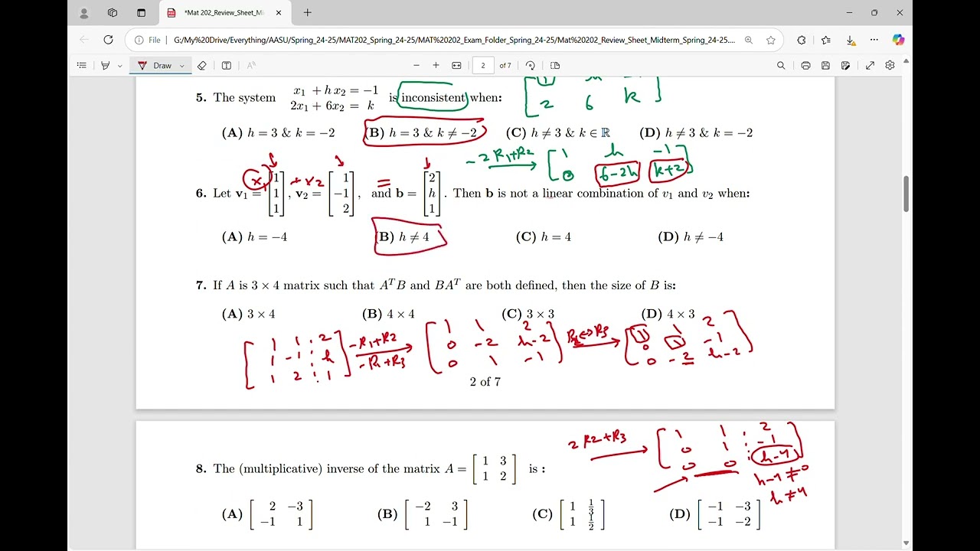The width and height of the screenshot is (980, 551).
Task: Select the Erase tool
Action: coord(202,66)
